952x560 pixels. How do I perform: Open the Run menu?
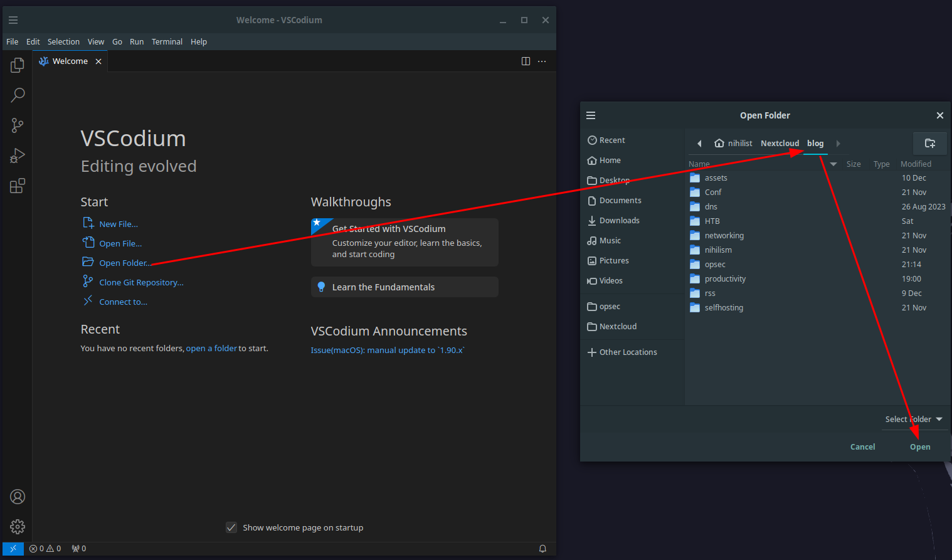pyautogui.click(x=137, y=42)
